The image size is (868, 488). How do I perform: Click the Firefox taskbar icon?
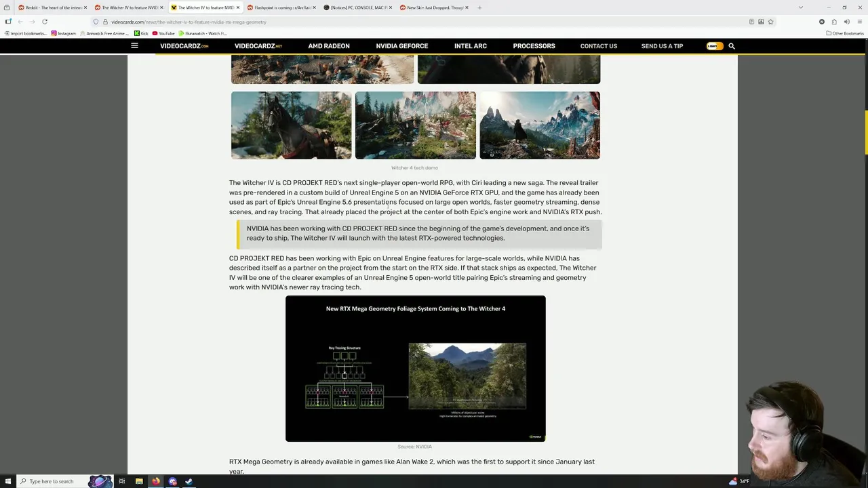pyautogui.click(x=156, y=481)
